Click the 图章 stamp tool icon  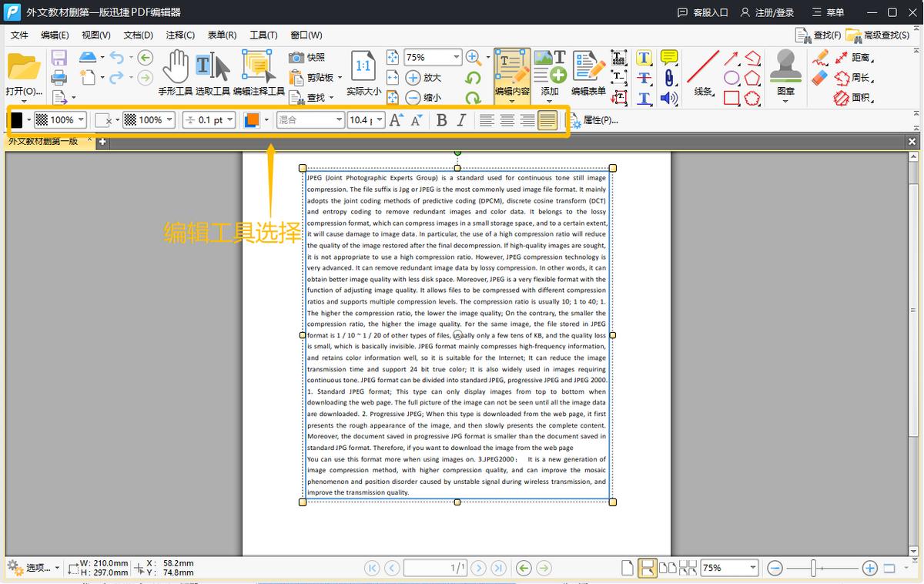tap(785, 68)
